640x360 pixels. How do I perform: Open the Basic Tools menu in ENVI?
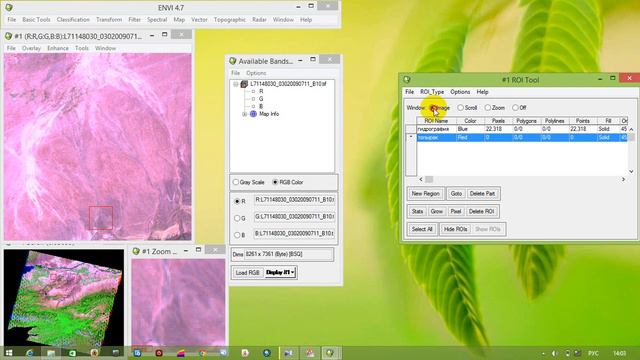point(36,20)
